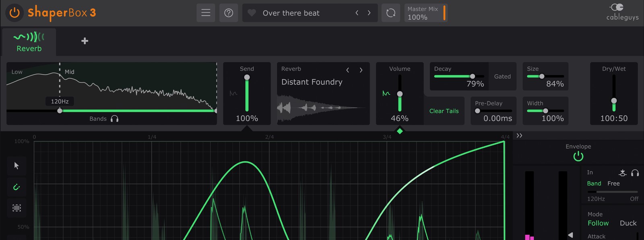The height and width of the screenshot is (240, 644).
Task: Click the Decay 79% value
Action: coord(475,84)
